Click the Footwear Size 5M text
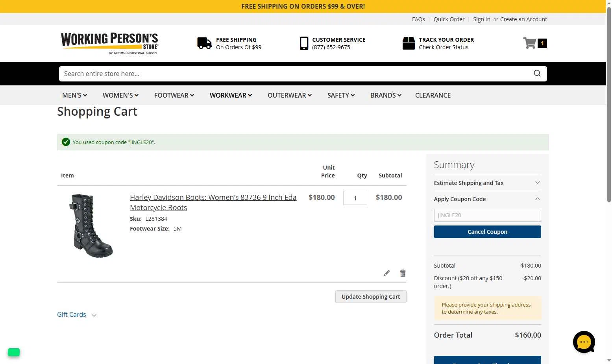Viewport: 612px width, 364px height. click(x=156, y=229)
